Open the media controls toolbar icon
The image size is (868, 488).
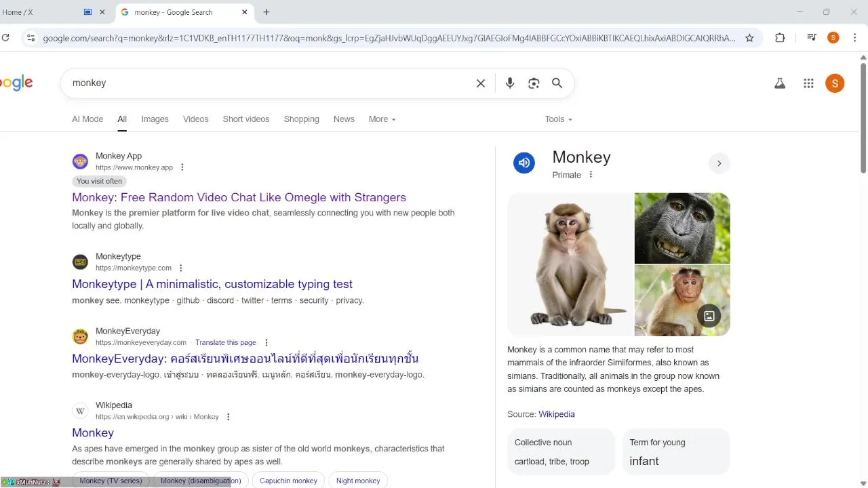click(x=811, y=38)
